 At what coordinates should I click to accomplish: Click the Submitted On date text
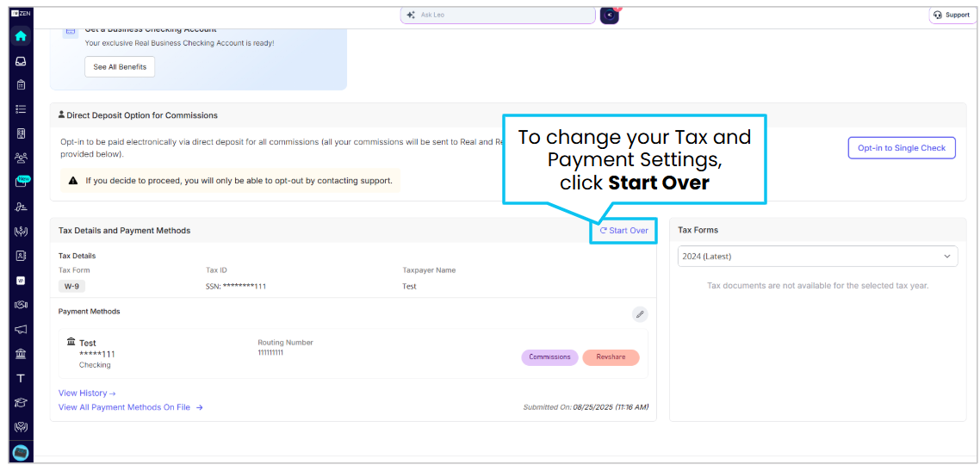pyautogui.click(x=586, y=407)
